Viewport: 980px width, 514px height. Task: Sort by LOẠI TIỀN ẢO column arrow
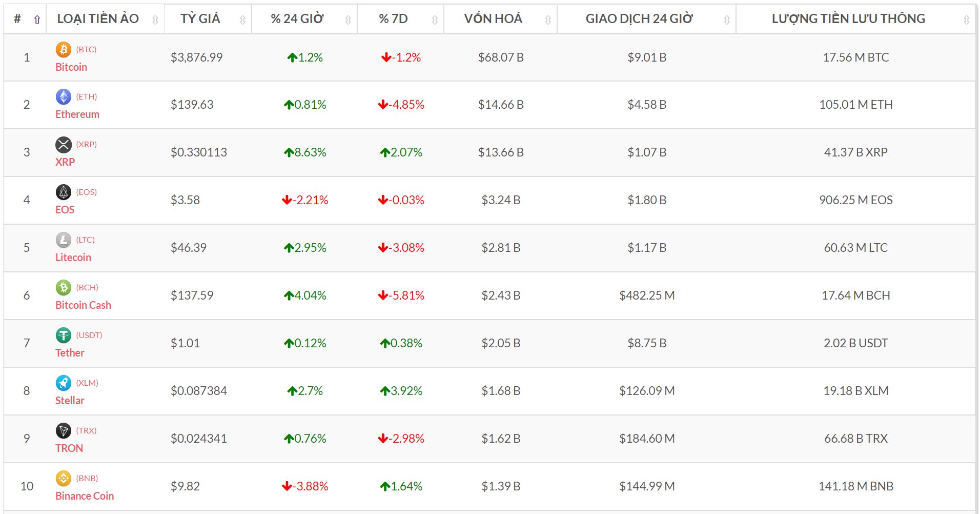(x=155, y=19)
